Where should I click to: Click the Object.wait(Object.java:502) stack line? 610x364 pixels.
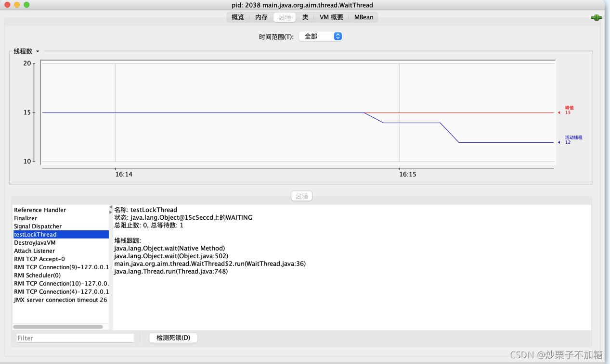(171, 256)
